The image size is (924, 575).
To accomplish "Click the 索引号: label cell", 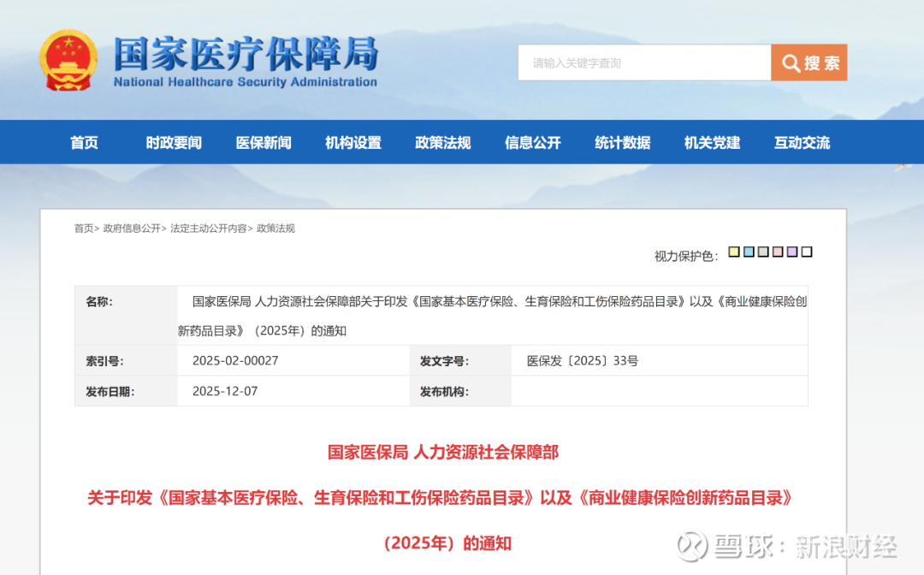I will coord(126,360).
